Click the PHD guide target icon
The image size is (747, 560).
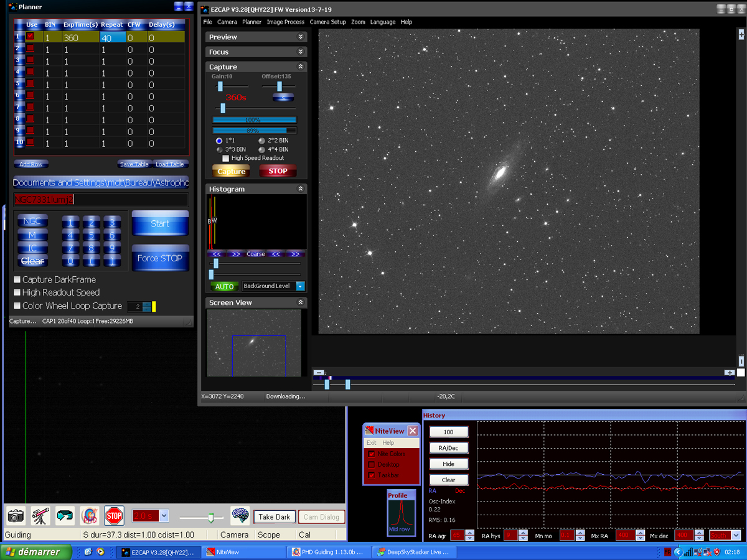(x=89, y=516)
